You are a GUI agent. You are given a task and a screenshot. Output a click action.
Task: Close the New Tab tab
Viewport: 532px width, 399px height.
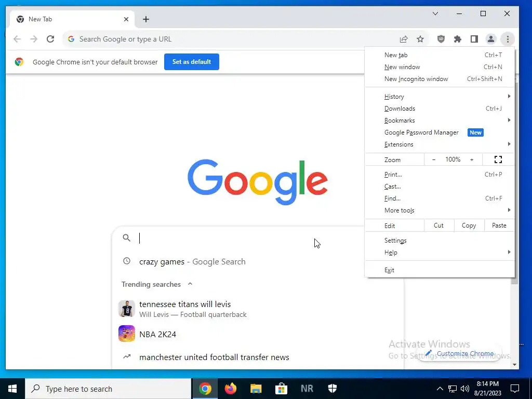126,19
